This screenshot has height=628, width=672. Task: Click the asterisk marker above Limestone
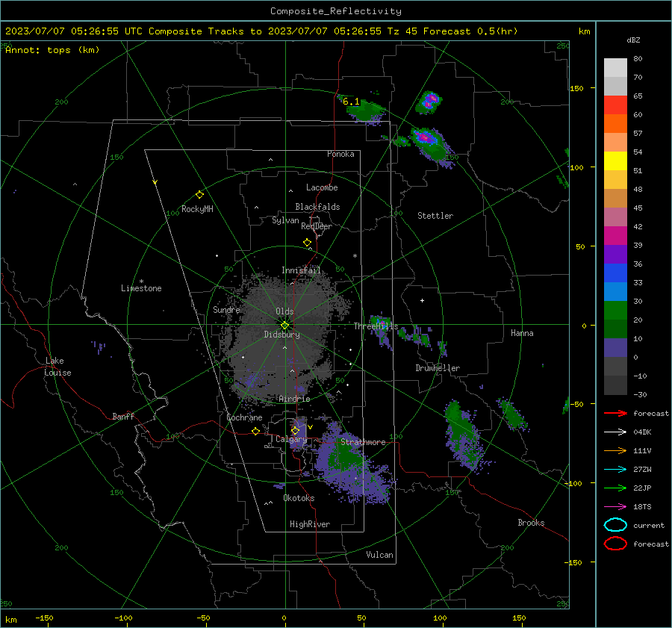[141, 282]
